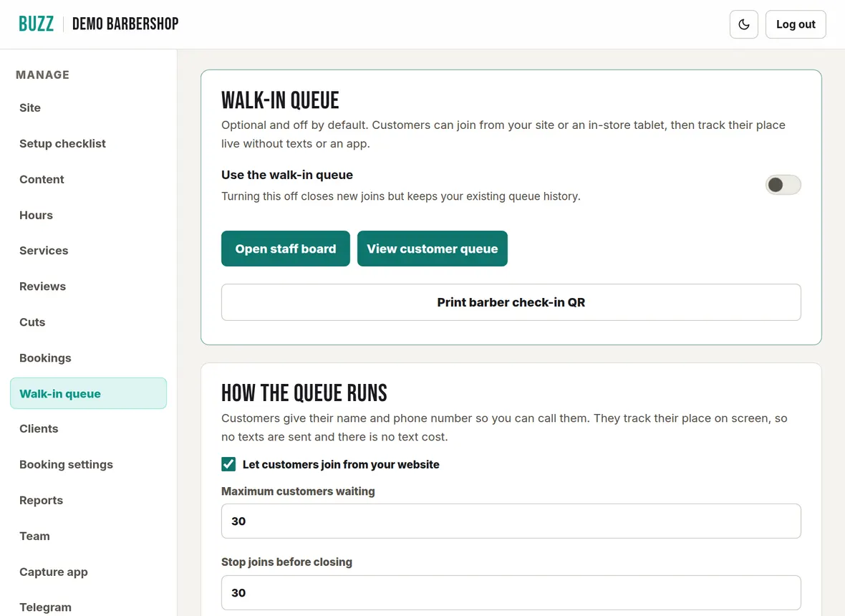Click the BUZZ logo
This screenshot has height=616, width=845.
[36, 24]
